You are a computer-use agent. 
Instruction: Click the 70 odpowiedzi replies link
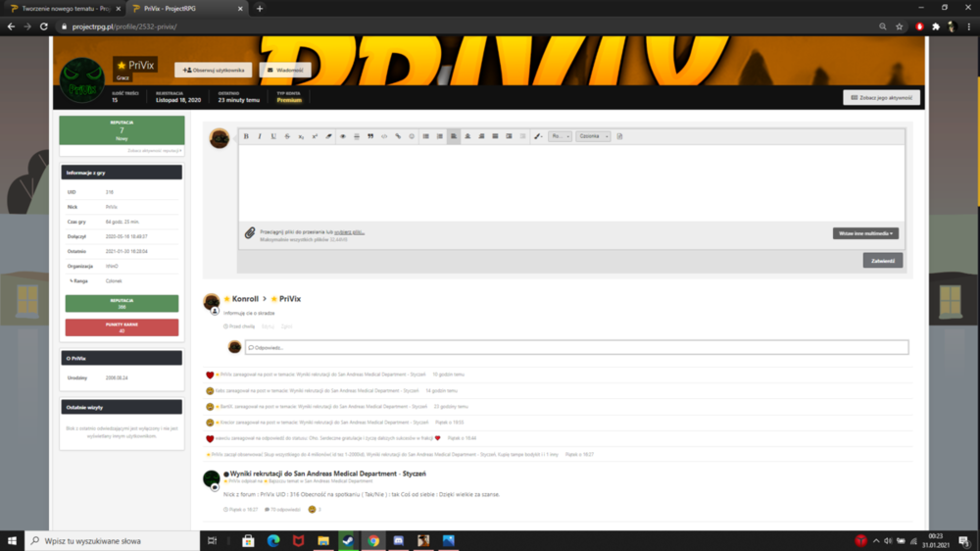[x=282, y=510]
